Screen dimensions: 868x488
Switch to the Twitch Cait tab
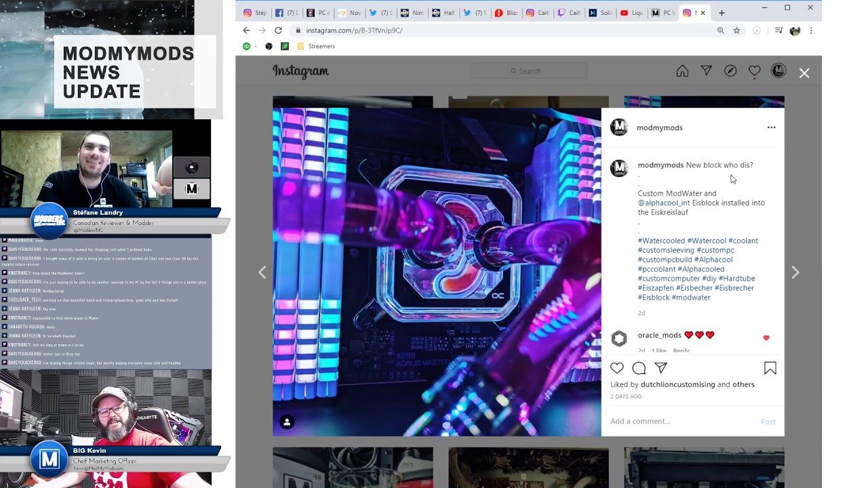[x=569, y=13]
